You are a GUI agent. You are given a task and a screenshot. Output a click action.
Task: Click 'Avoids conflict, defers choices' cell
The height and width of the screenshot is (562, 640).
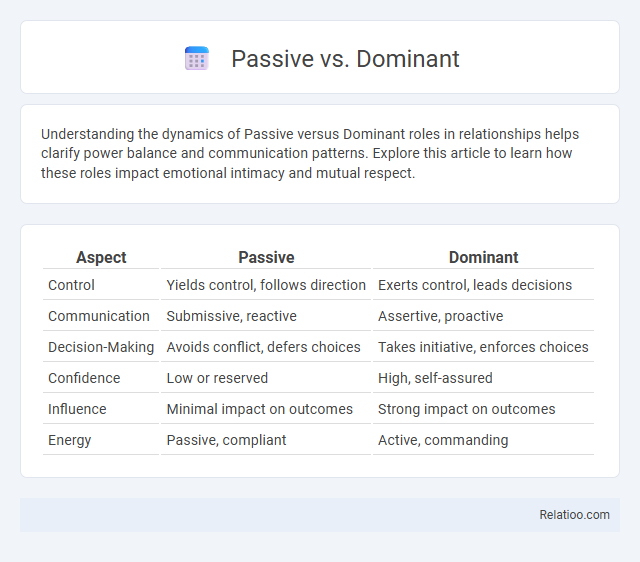[263, 347]
